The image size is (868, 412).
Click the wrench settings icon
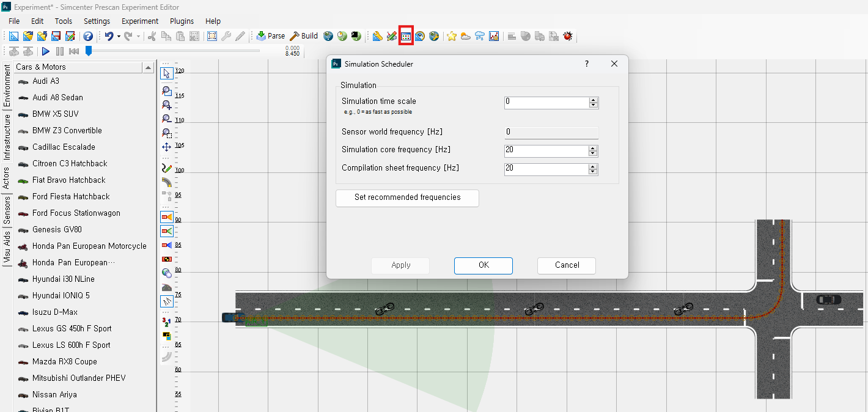click(226, 36)
